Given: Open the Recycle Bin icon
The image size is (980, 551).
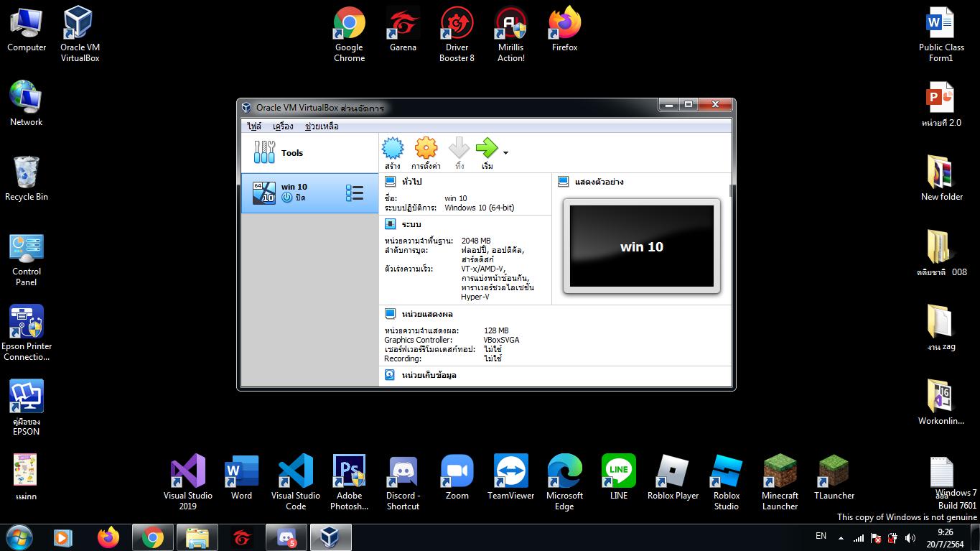Looking at the screenshot, I should coord(27,178).
